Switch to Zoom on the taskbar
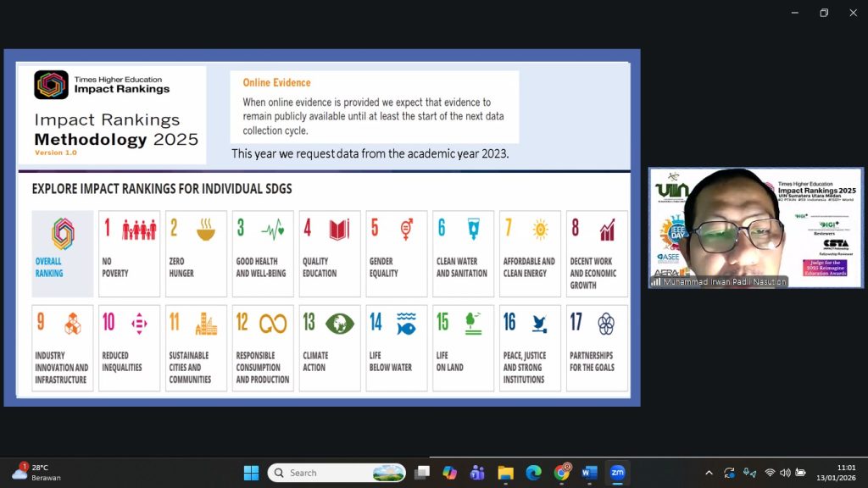Image resolution: width=868 pixels, height=488 pixels. (x=617, y=473)
